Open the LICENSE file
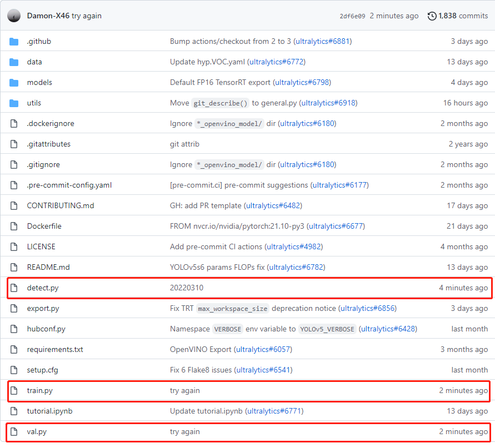 (41, 246)
